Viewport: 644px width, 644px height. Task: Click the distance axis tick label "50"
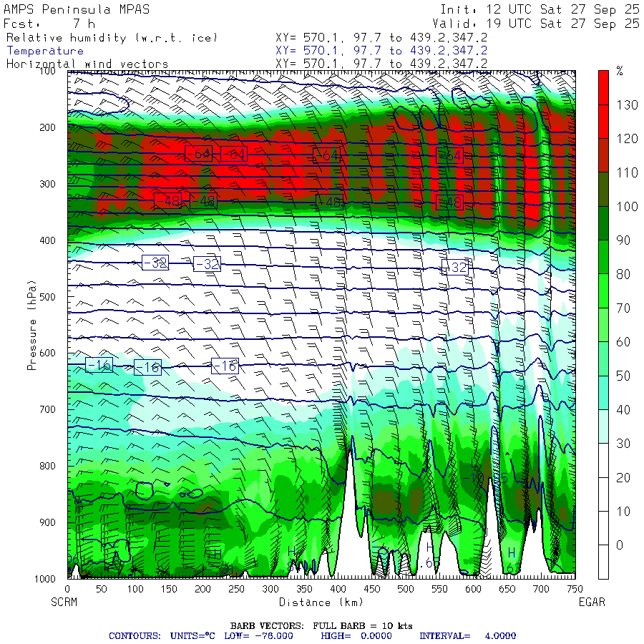coord(102,589)
